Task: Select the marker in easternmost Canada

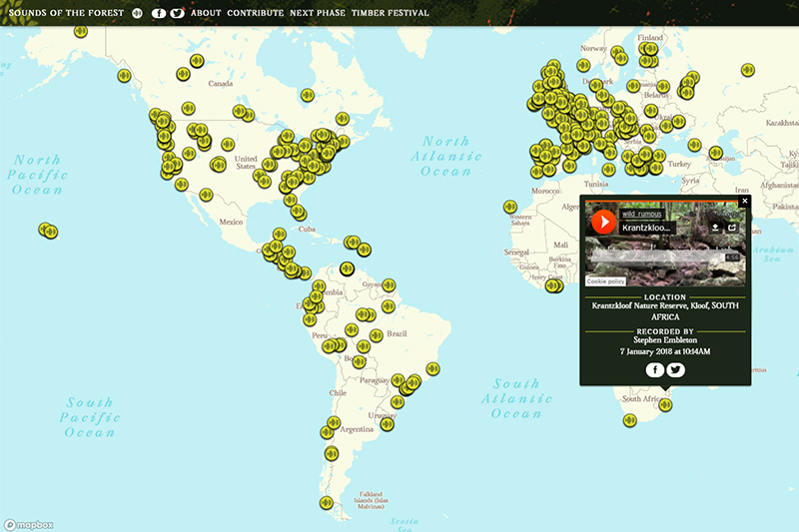Action: coord(343,119)
